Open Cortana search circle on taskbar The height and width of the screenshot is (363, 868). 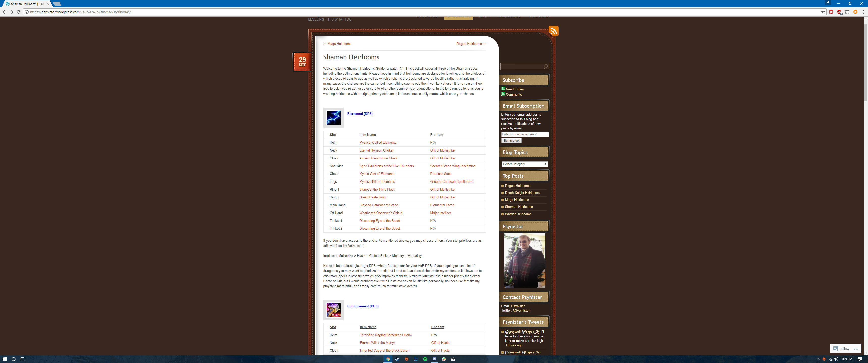[x=13, y=359]
